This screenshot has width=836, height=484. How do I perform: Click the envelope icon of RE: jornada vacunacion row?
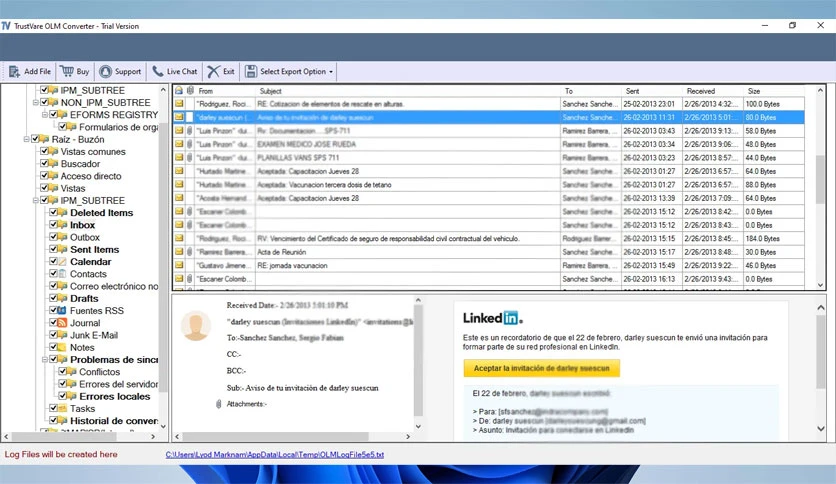point(179,265)
